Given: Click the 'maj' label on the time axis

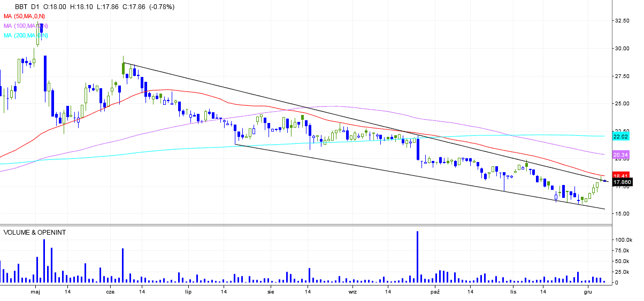Looking at the screenshot, I should click(35, 292).
